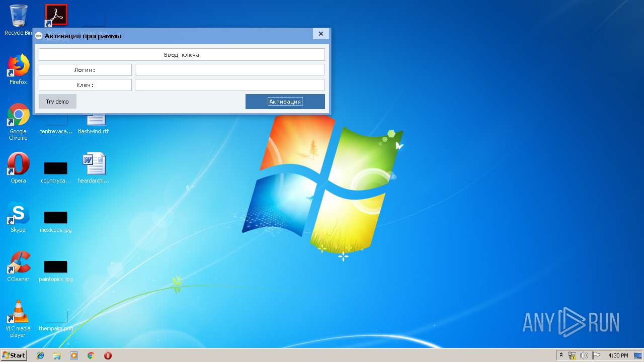The height and width of the screenshot is (362, 644).
Task: Open the volume tray icon
Action: (584, 355)
